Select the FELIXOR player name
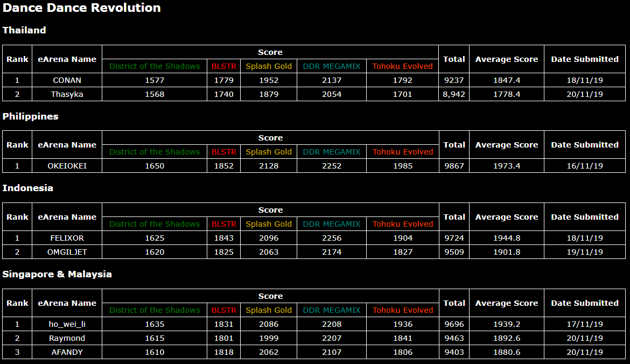 click(67, 238)
